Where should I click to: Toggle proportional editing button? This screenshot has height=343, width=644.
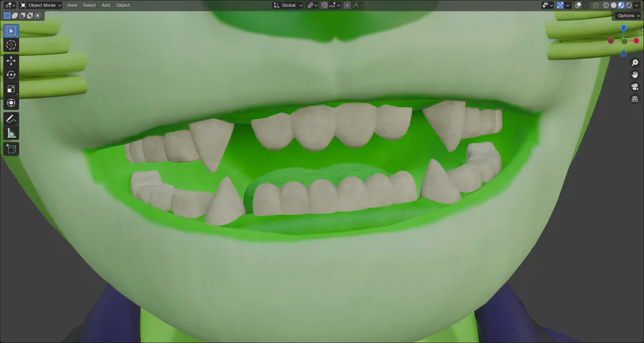coord(347,5)
